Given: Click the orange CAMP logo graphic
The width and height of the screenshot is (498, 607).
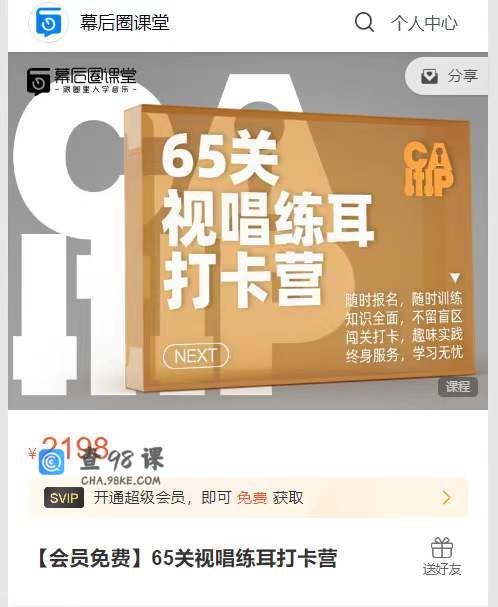Looking at the screenshot, I should (x=428, y=169).
